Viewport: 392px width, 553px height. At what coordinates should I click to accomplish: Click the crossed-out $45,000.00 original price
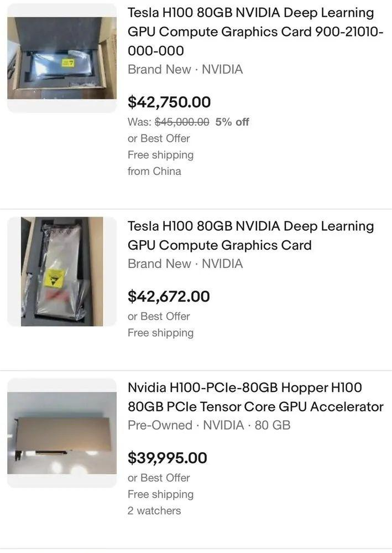(x=182, y=122)
